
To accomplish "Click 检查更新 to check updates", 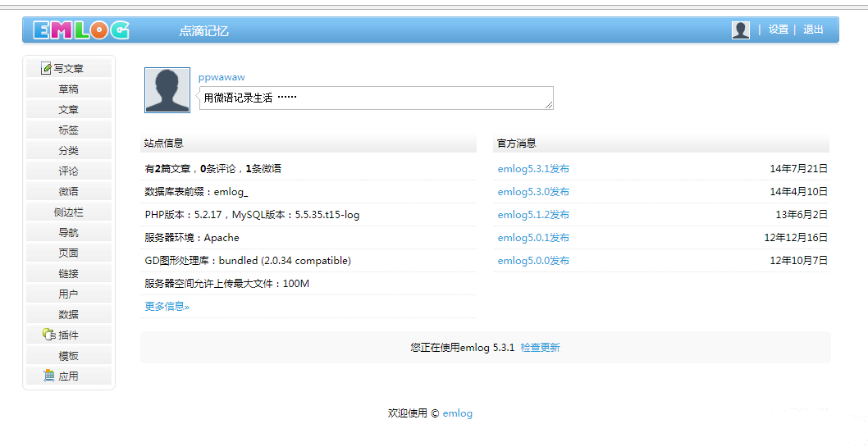I will (540, 348).
